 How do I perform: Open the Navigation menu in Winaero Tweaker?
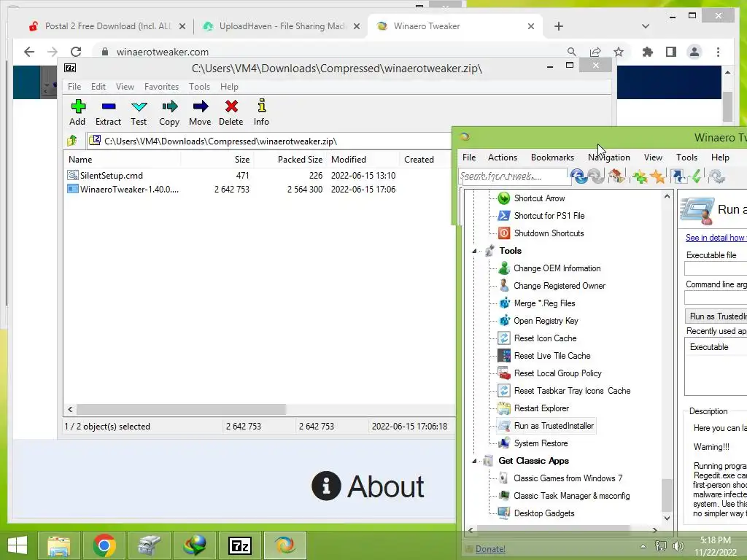pyautogui.click(x=609, y=157)
